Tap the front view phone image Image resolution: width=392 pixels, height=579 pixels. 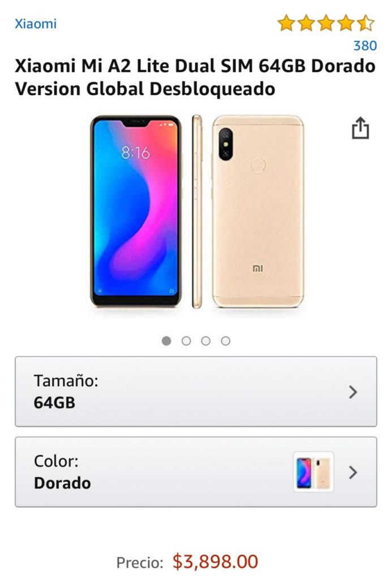click(x=136, y=211)
